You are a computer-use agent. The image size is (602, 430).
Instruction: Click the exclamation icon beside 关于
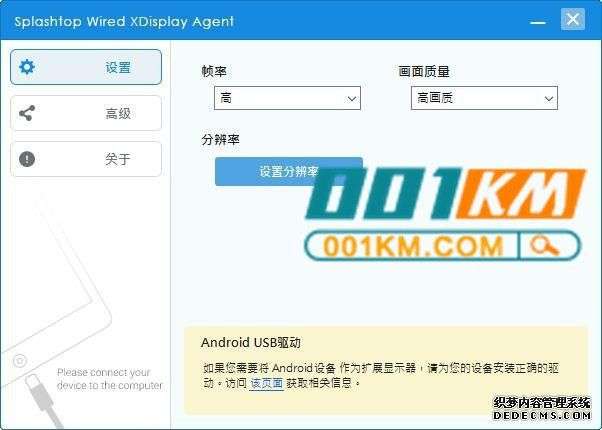(27, 159)
